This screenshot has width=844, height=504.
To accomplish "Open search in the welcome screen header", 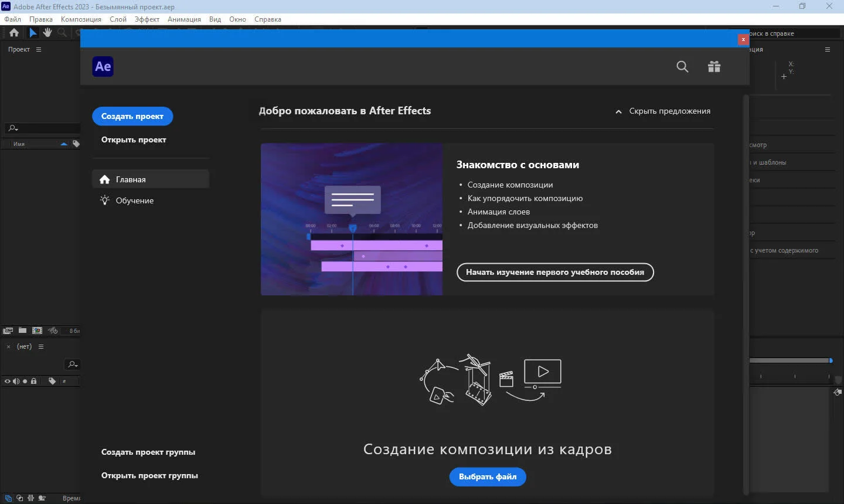I will (682, 67).
